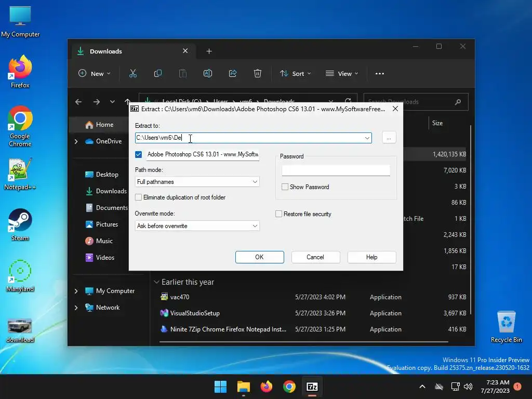Screen dimensions: 532x399
Task: Click the Password input field
Action: click(336, 170)
